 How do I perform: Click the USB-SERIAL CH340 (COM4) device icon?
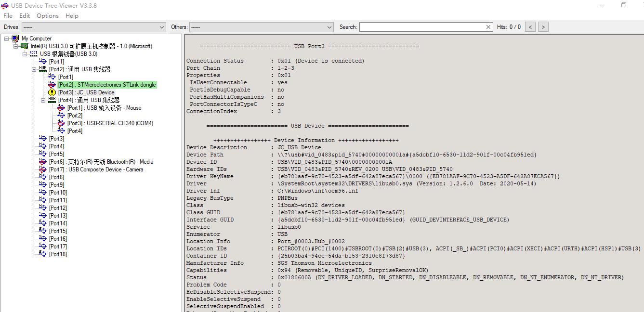60,123
